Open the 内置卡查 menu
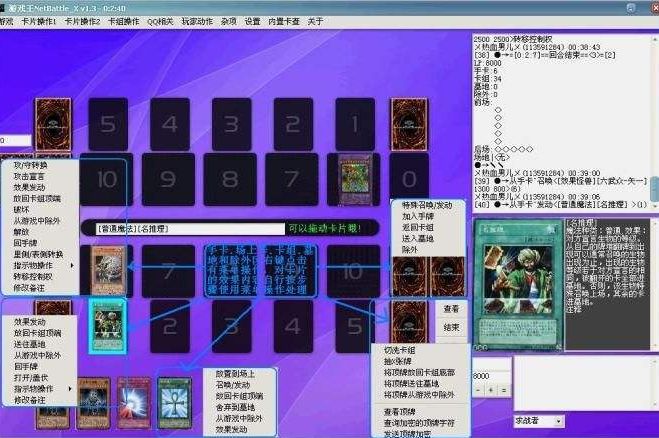The height and width of the screenshot is (438, 659). (x=284, y=21)
